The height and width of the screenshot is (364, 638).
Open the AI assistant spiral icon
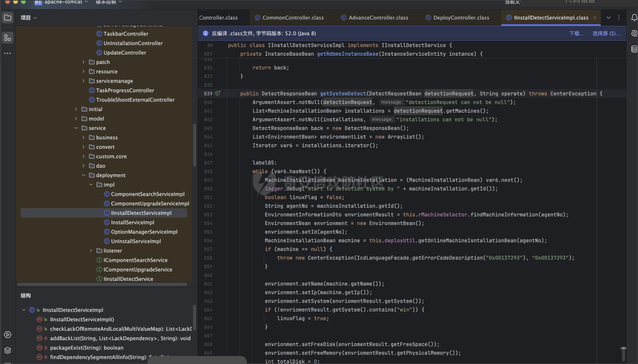coord(634,33)
